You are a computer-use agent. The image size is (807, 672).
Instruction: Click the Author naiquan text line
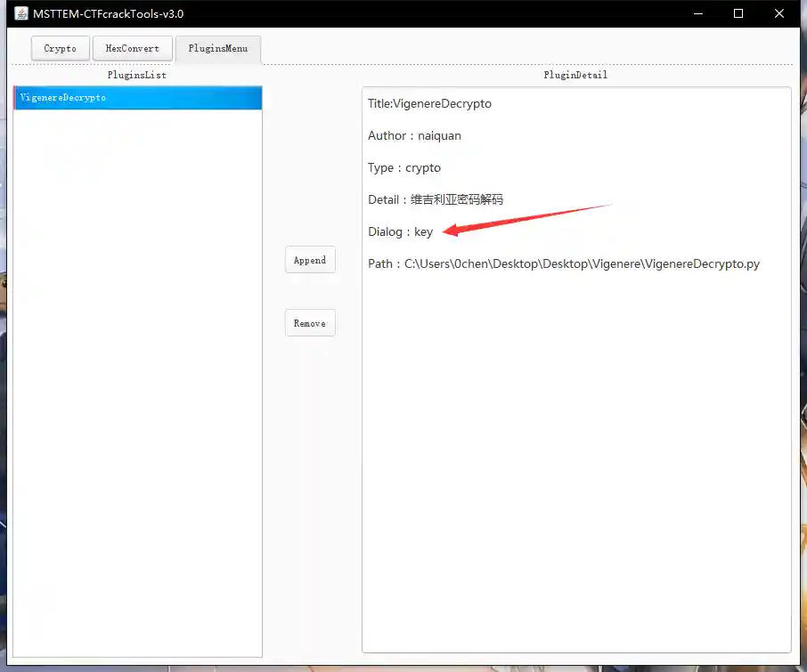coord(414,136)
